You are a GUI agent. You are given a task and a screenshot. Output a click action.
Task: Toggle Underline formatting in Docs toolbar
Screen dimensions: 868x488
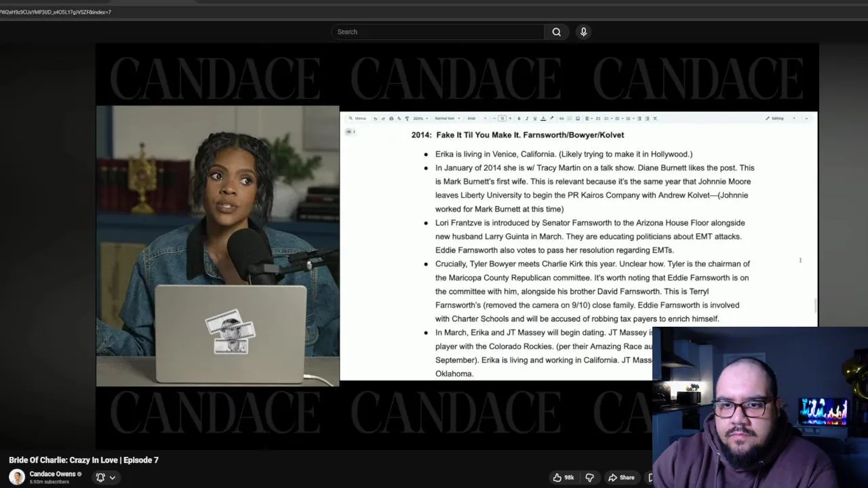535,119
